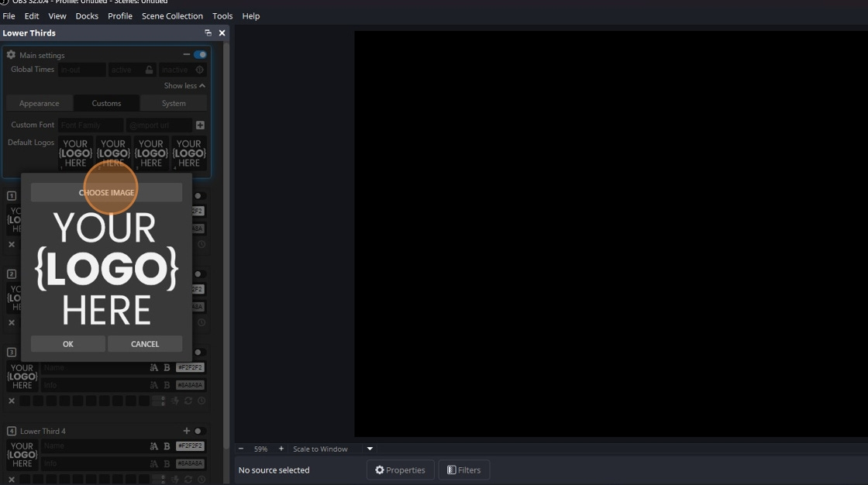Open source Properties button
This screenshot has height=485, width=868.
pyautogui.click(x=400, y=470)
